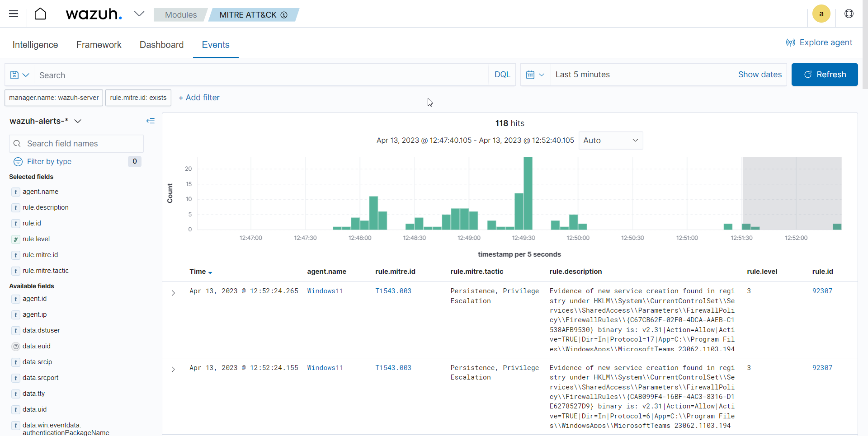Expand the Wazuh menu chevron
Screen dimensions: 868x436
tap(139, 14)
